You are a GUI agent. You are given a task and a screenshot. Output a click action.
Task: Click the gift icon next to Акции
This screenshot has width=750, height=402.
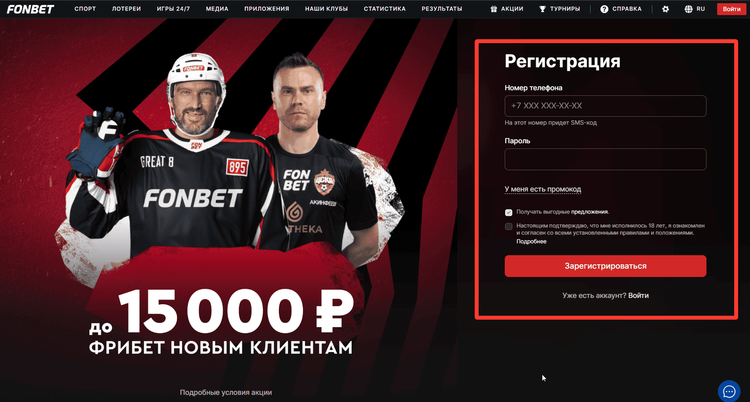pyautogui.click(x=494, y=9)
